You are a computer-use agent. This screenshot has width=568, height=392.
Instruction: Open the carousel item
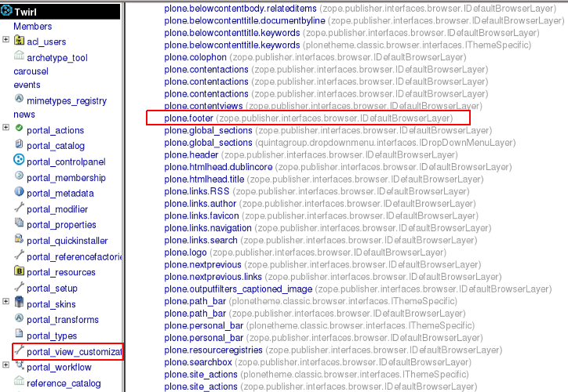tap(31, 71)
